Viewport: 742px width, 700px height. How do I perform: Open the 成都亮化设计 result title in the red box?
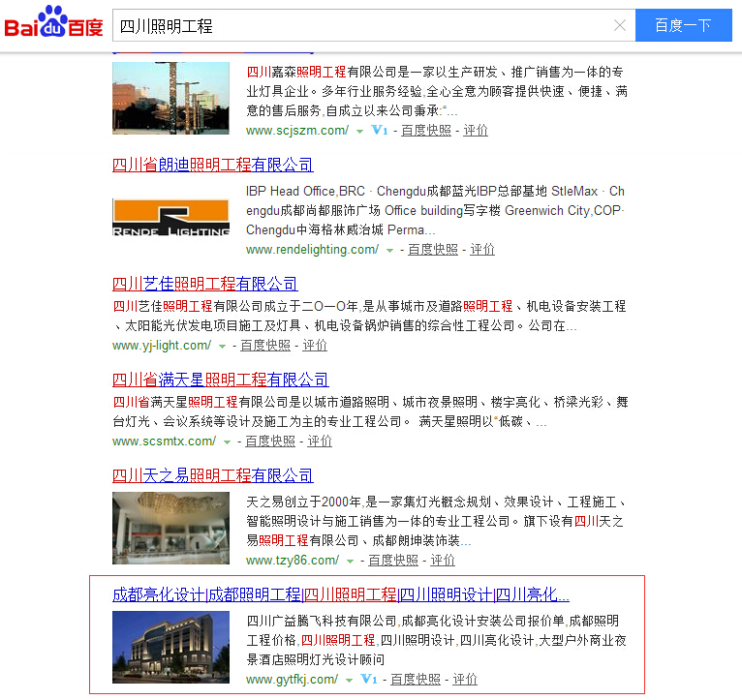coord(340,594)
